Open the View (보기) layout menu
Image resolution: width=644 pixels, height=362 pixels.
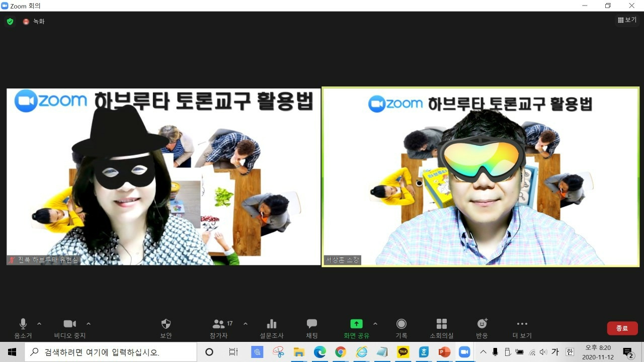coord(627,20)
